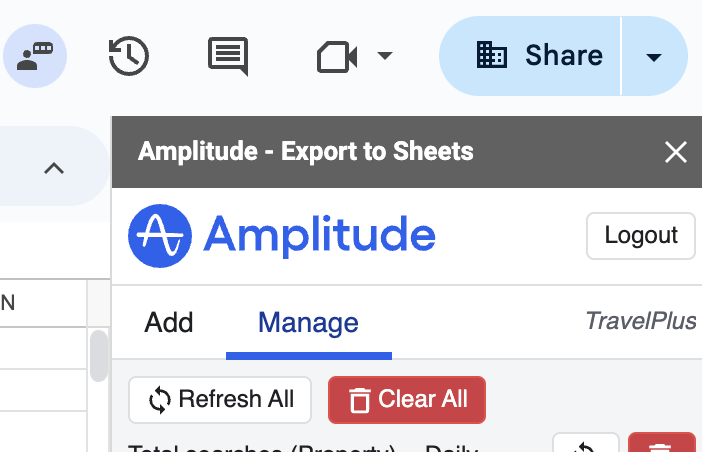Click the Refresh All button

221,399
